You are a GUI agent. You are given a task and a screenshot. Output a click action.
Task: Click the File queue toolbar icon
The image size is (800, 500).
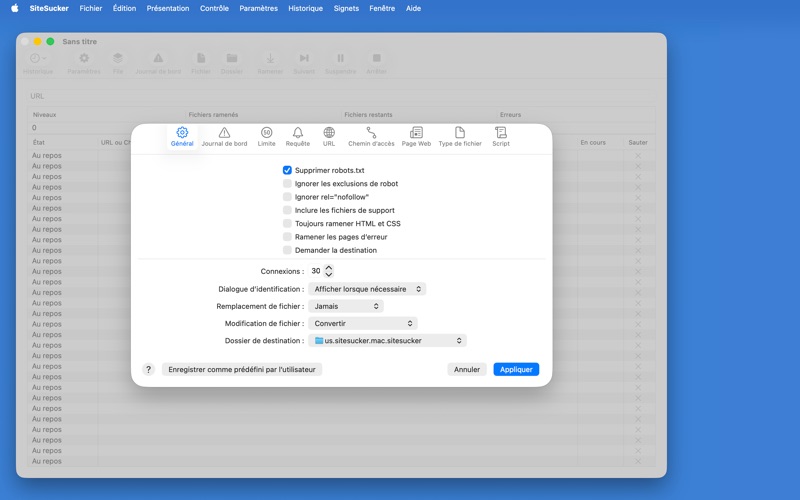[x=118, y=58]
